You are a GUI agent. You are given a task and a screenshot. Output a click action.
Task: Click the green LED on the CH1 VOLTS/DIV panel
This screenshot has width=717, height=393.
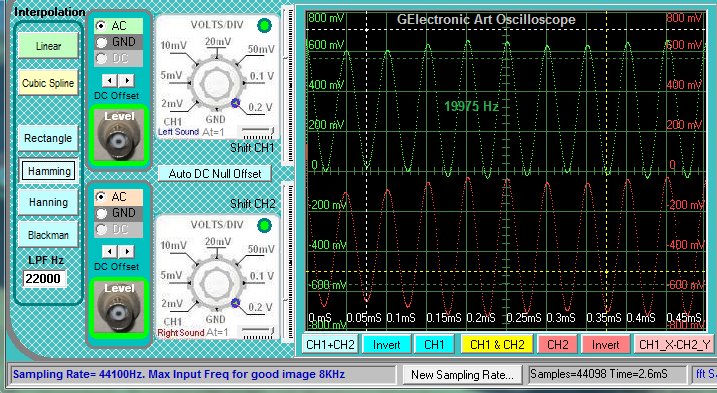[264, 26]
